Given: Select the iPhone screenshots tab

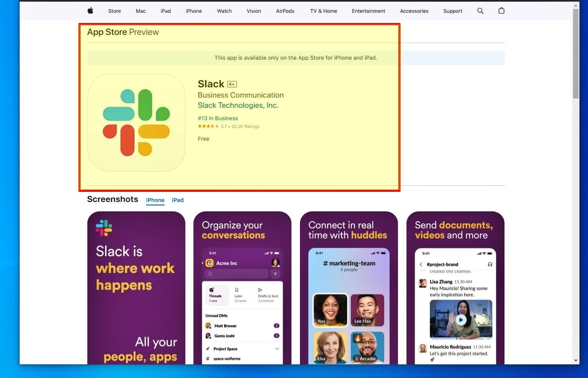Looking at the screenshot, I should (155, 200).
